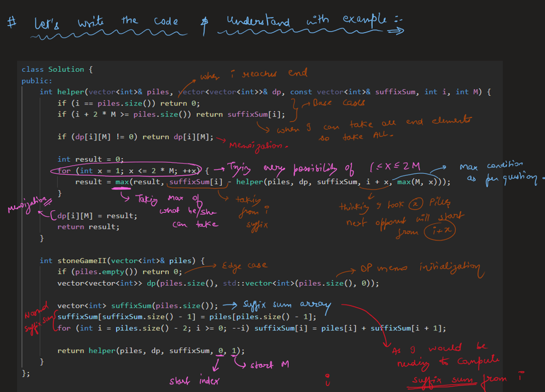Click the "Edge case" orange annotation
The height and width of the screenshot is (392, 545).
click(x=244, y=266)
